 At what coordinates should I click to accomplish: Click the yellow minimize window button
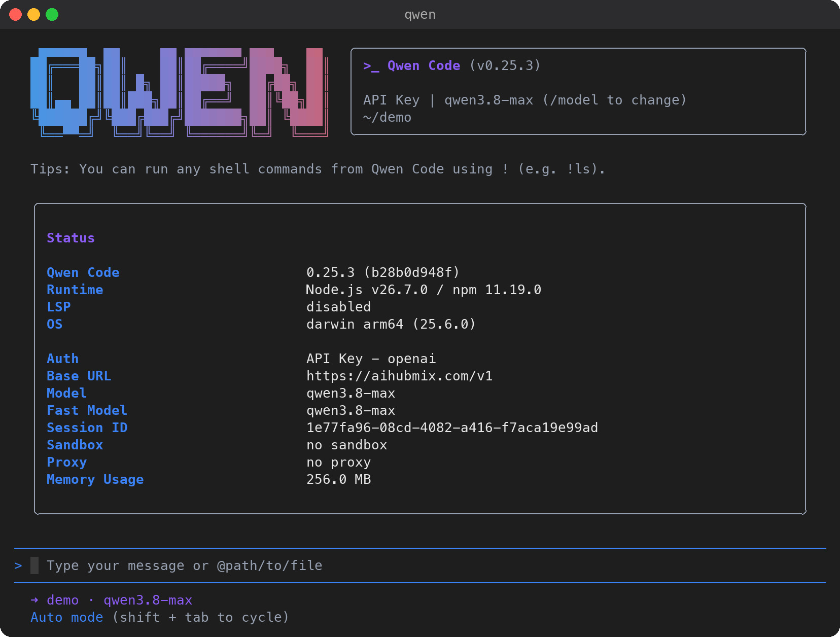tap(34, 15)
